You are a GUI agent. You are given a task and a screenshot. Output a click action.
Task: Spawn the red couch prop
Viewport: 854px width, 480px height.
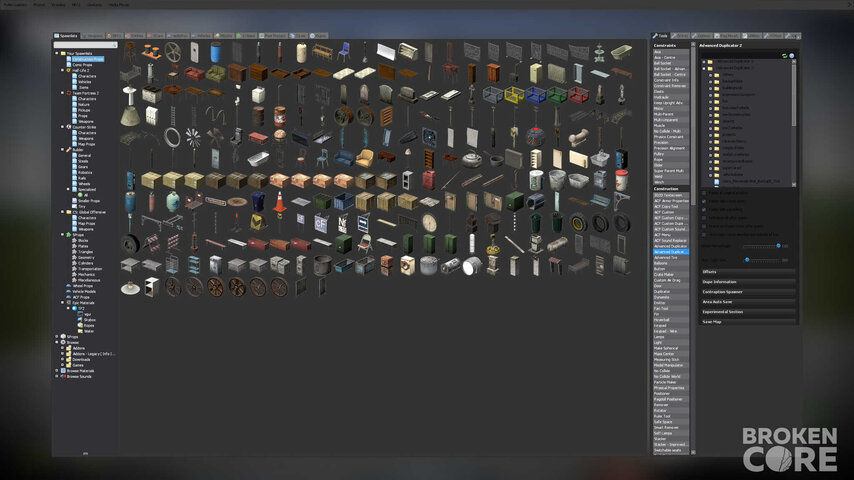coord(194,74)
